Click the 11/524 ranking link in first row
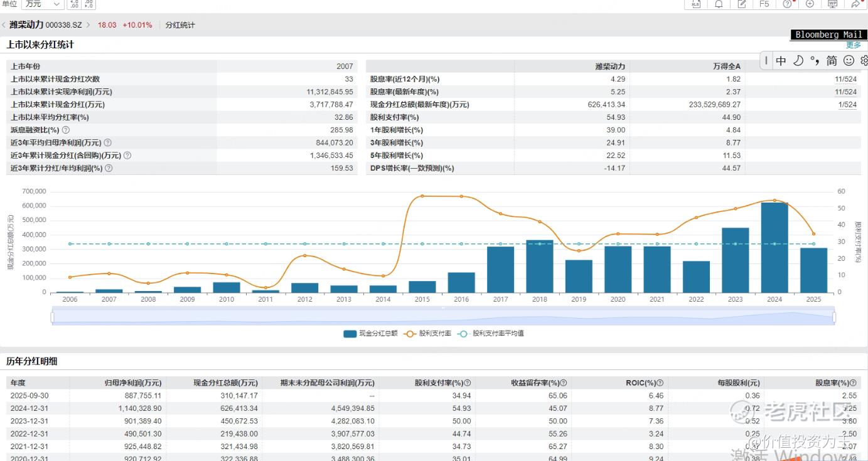 tap(845, 79)
